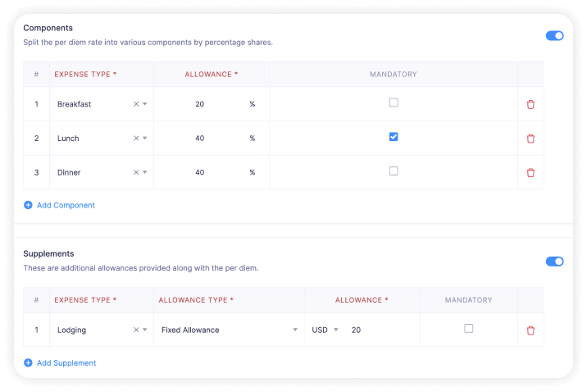Clear the Lodging expense type selection
Image resolution: width=587 pixels, height=392 pixels.
click(136, 330)
